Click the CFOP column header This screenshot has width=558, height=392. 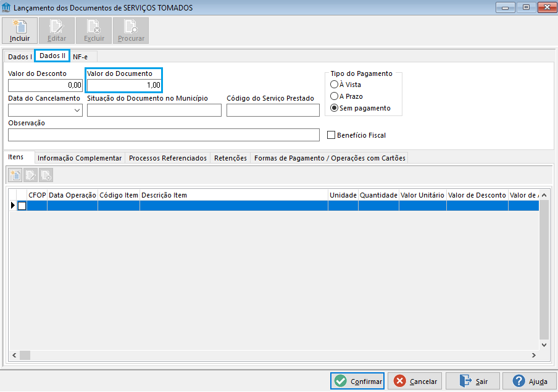click(37, 195)
